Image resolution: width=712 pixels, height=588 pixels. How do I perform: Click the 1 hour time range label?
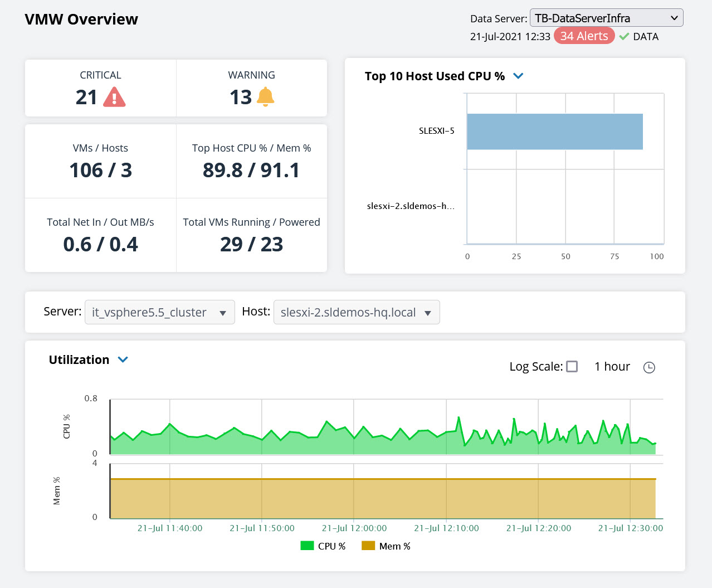coord(612,367)
